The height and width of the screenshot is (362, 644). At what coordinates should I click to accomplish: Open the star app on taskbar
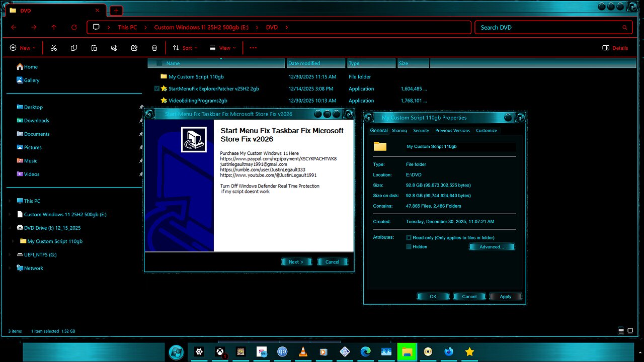[x=469, y=352]
